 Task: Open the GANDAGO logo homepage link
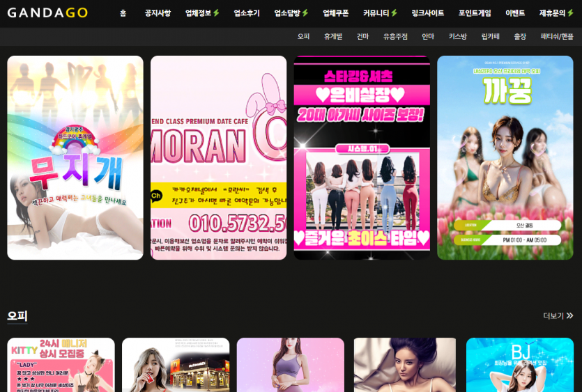pyautogui.click(x=47, y=13)
